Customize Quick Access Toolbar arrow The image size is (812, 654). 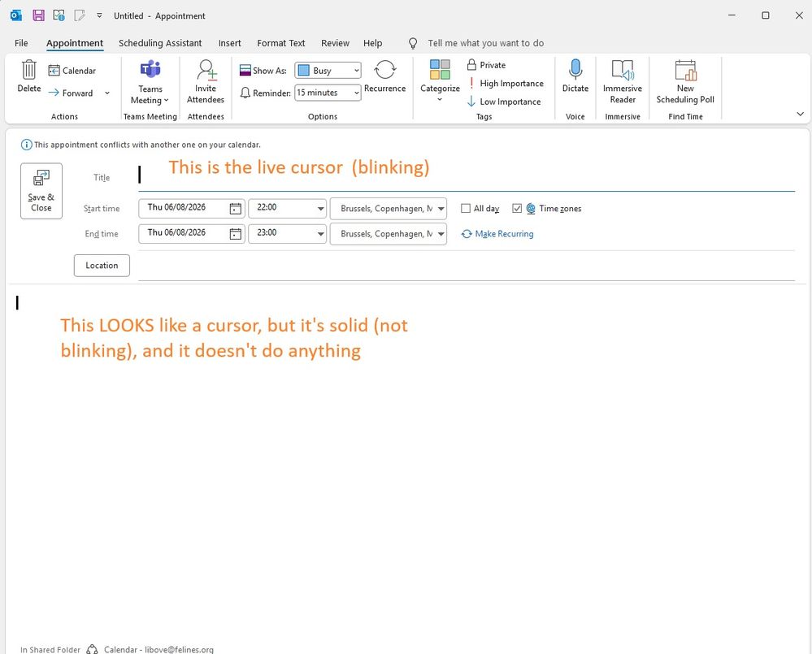click(x=99, y=15)
